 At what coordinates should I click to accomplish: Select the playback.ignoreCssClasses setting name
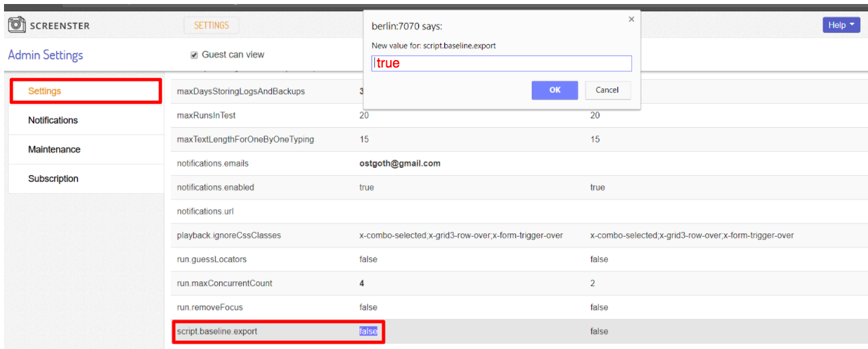tap(229, 235)
